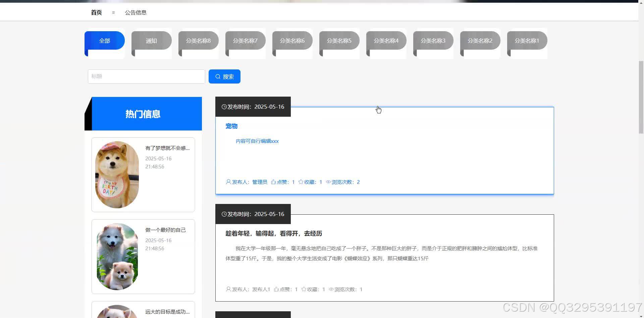Select the 全部 category tab
644x318 pixels.
[104, 40]
